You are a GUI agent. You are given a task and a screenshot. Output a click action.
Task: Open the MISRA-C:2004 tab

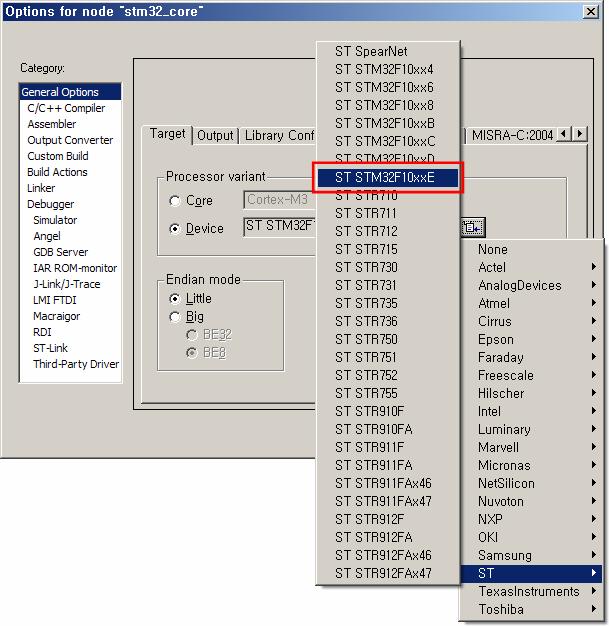click(x=512, y=136)
